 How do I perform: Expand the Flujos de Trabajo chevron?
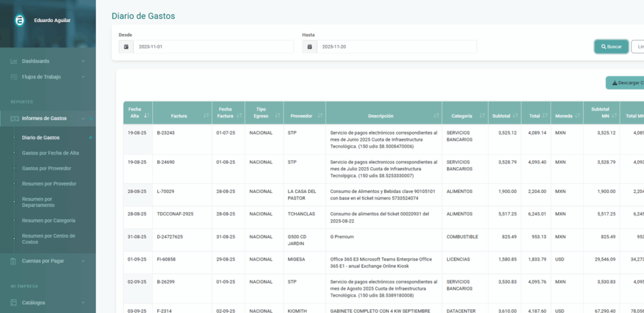[83, 77]
